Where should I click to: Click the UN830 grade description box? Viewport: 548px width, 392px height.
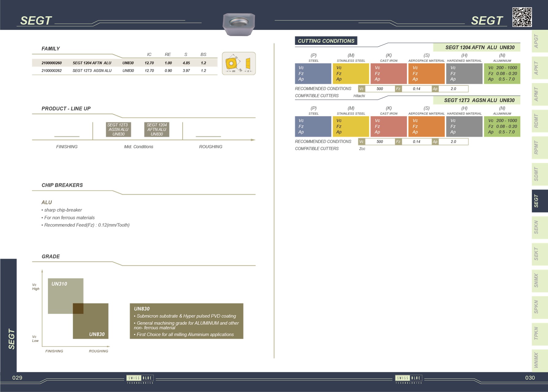pyautogui.click(x=186, y=321)
